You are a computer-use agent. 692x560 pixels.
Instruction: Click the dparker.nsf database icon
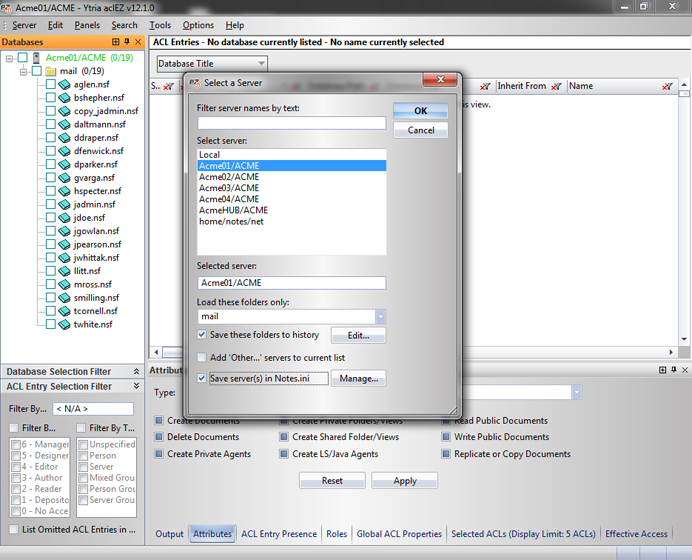[64, 164]
